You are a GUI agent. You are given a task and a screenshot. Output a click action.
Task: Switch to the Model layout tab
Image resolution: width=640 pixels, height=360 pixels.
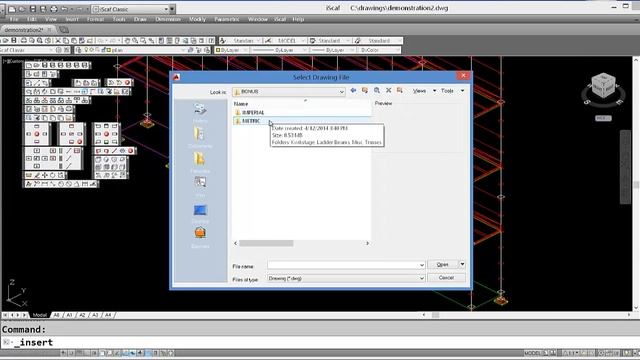[x=40, y=315]
